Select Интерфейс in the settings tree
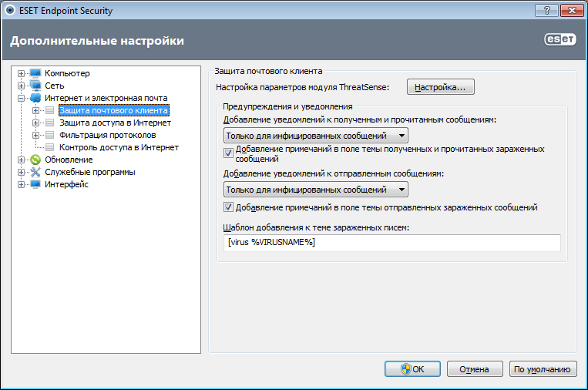The height and width of the screenshot is (390, 588). (66, 184)
